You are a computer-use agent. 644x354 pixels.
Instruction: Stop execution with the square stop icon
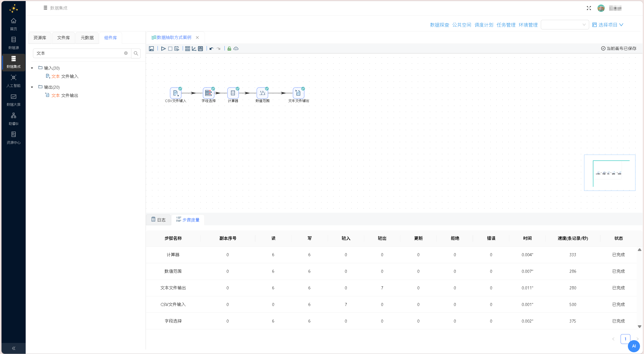click(170, 49)
